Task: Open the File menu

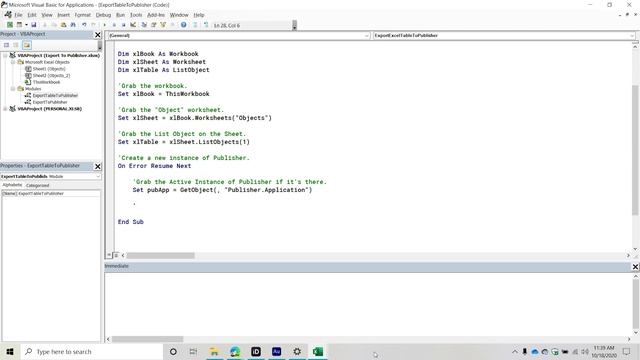Action: [x=18, y=15]
